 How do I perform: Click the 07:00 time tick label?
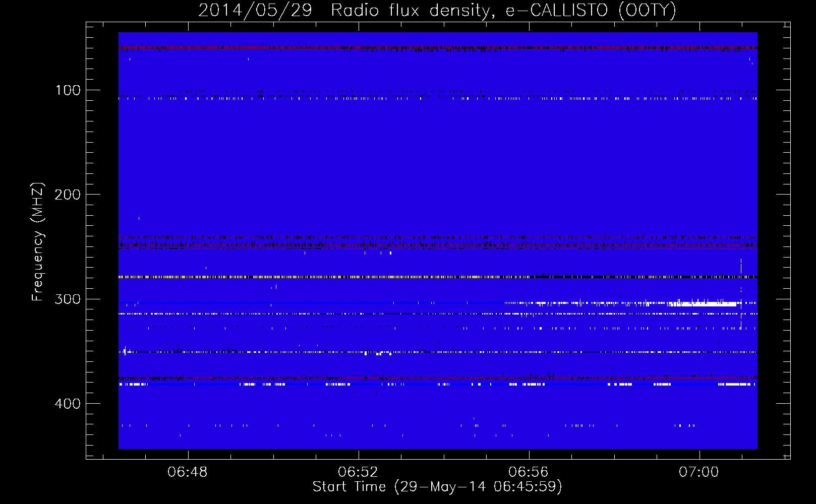698,472
